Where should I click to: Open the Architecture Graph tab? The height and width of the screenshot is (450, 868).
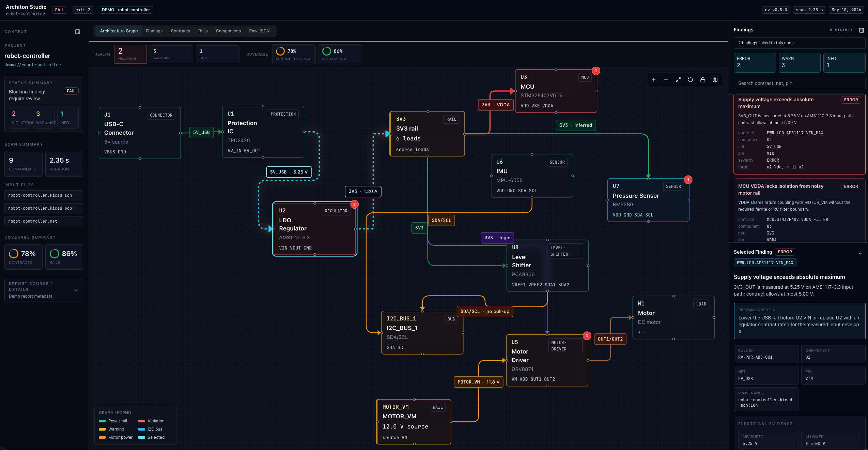tap(119, 31)
